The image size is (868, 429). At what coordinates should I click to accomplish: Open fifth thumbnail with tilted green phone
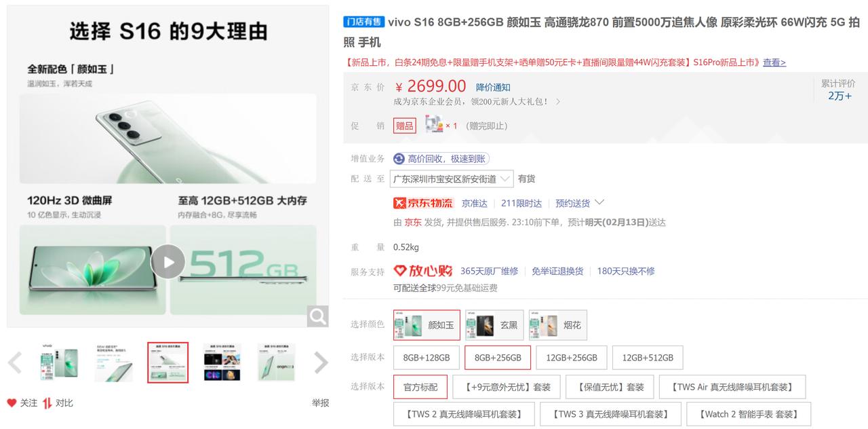[276, 362]
